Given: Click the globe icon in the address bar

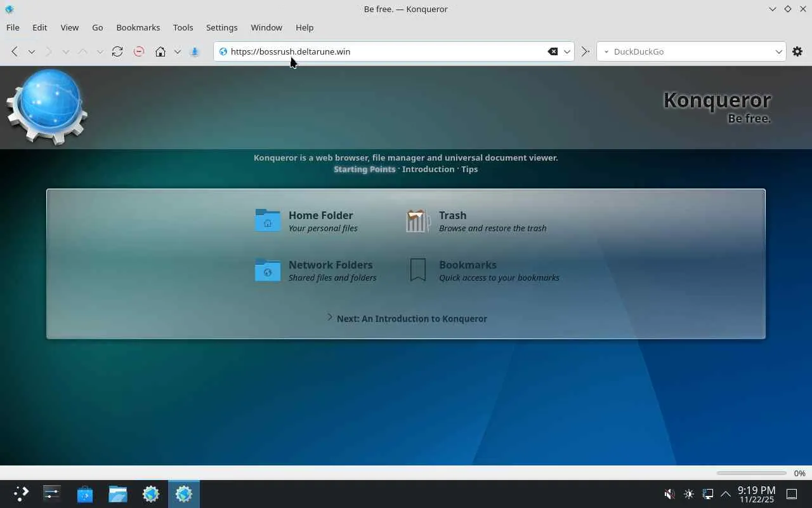Looking at the screenshot, I should tap(223, 51).
